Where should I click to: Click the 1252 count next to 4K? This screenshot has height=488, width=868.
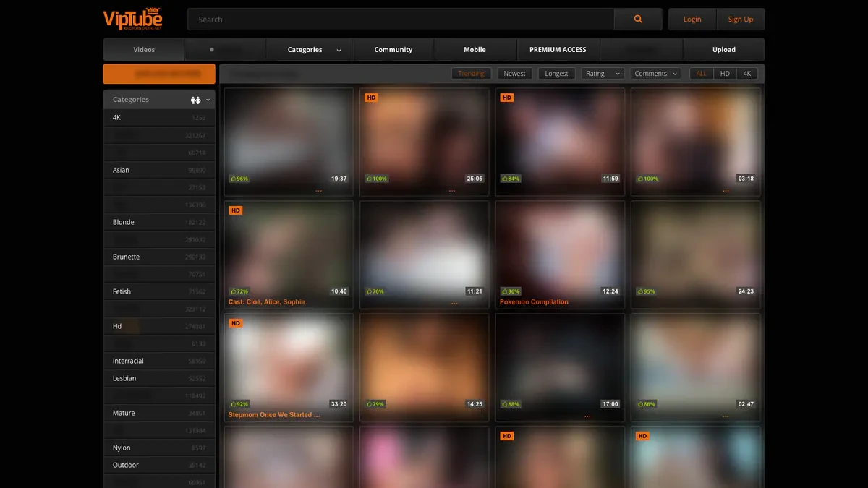(x=199, y=118)
